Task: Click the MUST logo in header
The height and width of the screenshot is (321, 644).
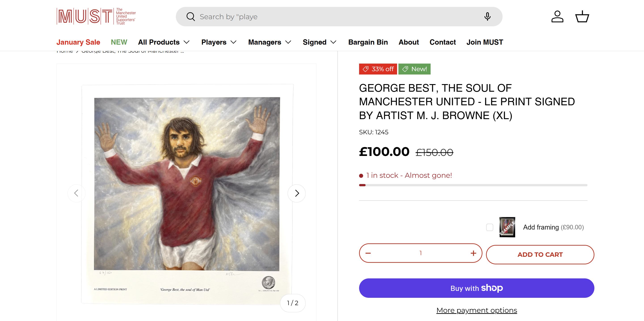Action: (x=96, y=16)
